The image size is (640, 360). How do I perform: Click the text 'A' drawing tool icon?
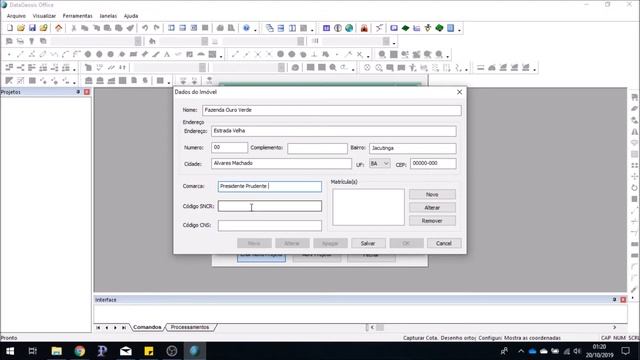click(x=167, y=54)
